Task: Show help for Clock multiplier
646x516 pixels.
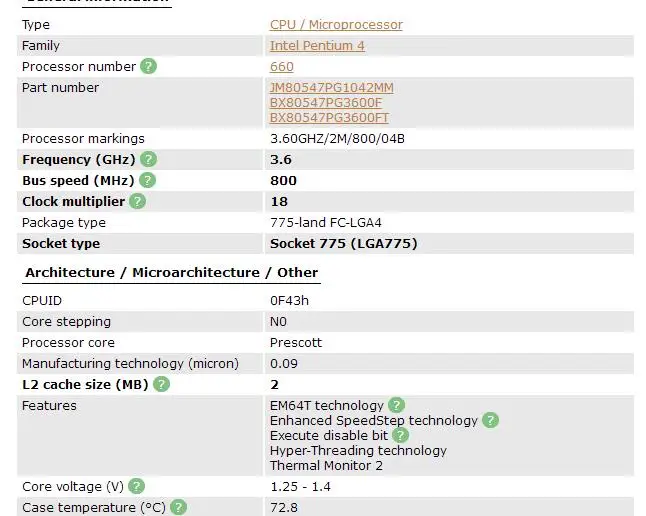Action: click(138, 201)
